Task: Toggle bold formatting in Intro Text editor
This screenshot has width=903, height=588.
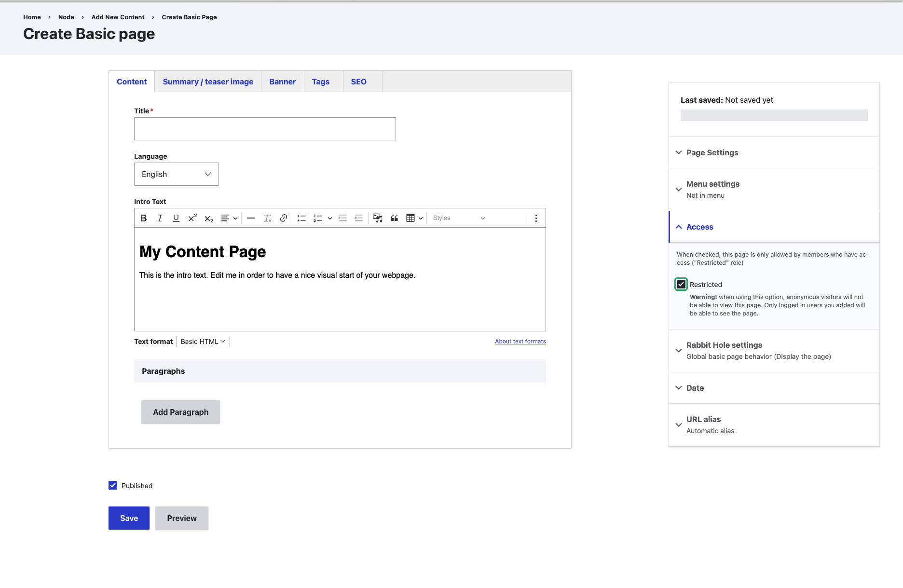Action: click(143, 218)
